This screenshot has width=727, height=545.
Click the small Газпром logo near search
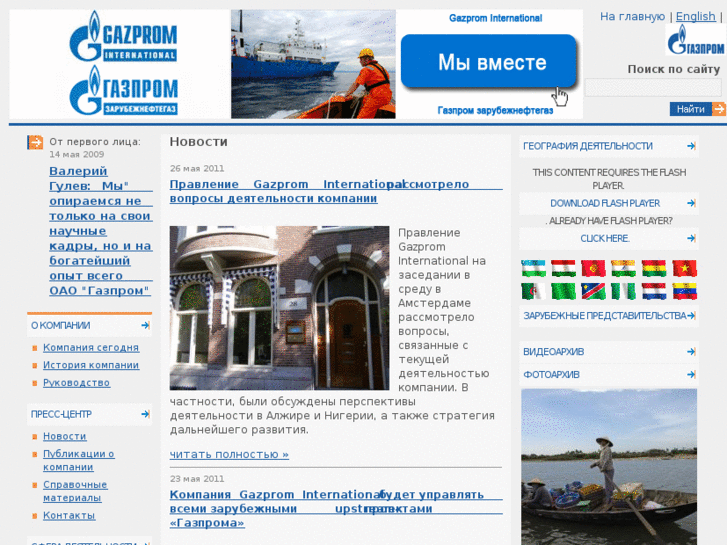point(695,40)
